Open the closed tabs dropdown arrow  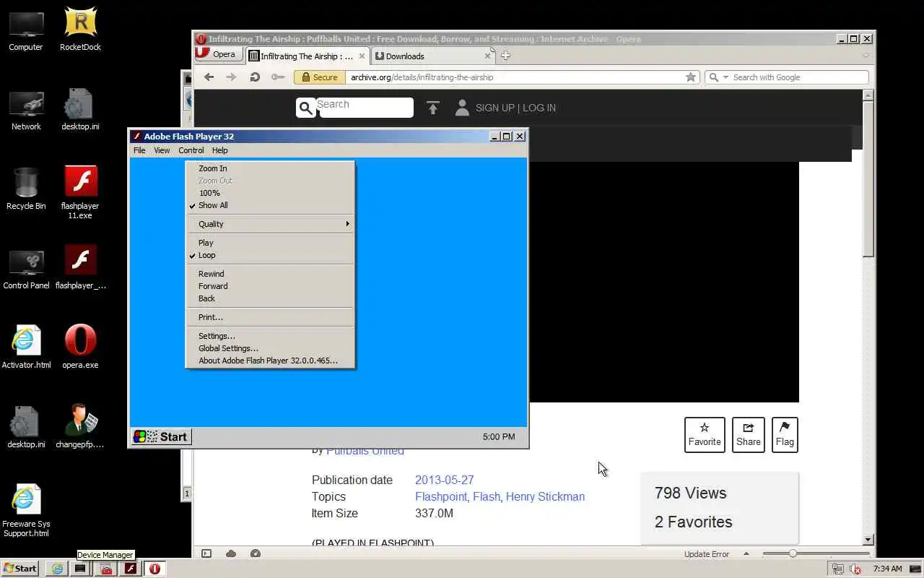click(x=866, y=56)
